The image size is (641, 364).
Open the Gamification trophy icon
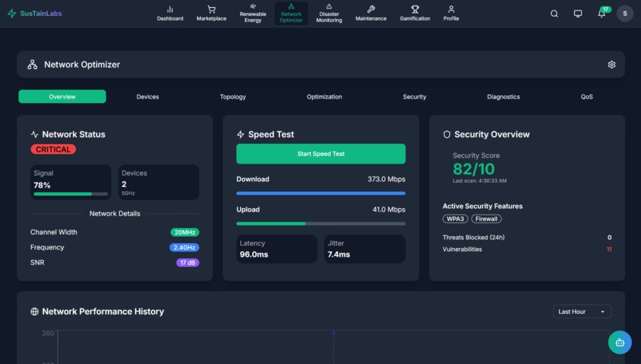coord(415,10)
